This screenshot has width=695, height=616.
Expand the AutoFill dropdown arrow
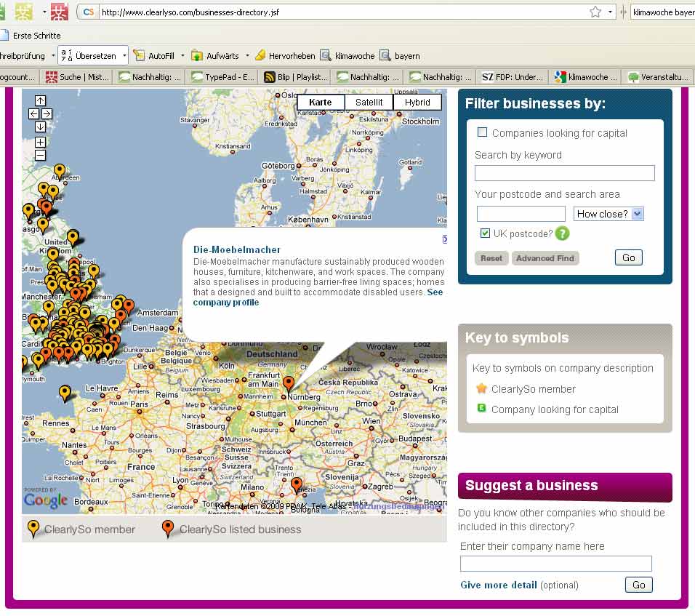coord(182,56)
